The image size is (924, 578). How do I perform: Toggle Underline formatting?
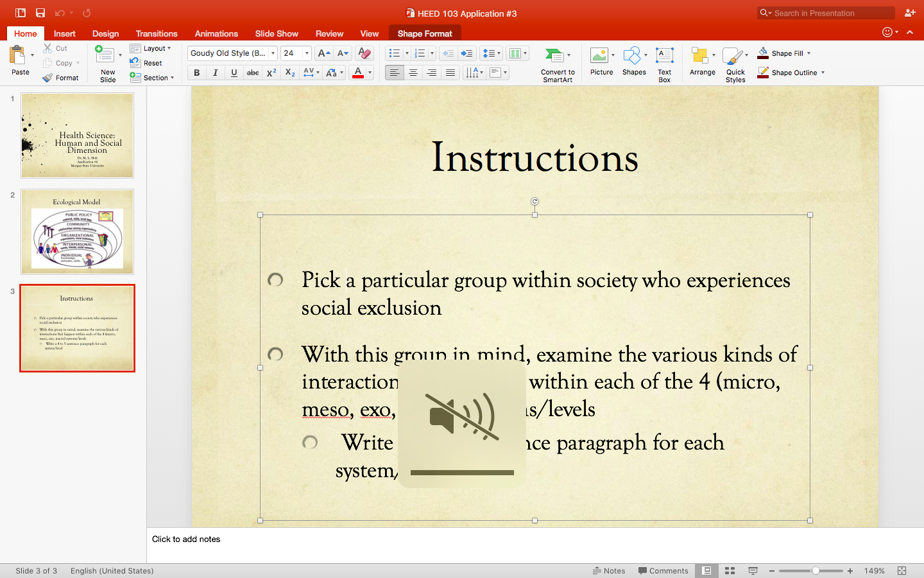(x=234, y=73)
